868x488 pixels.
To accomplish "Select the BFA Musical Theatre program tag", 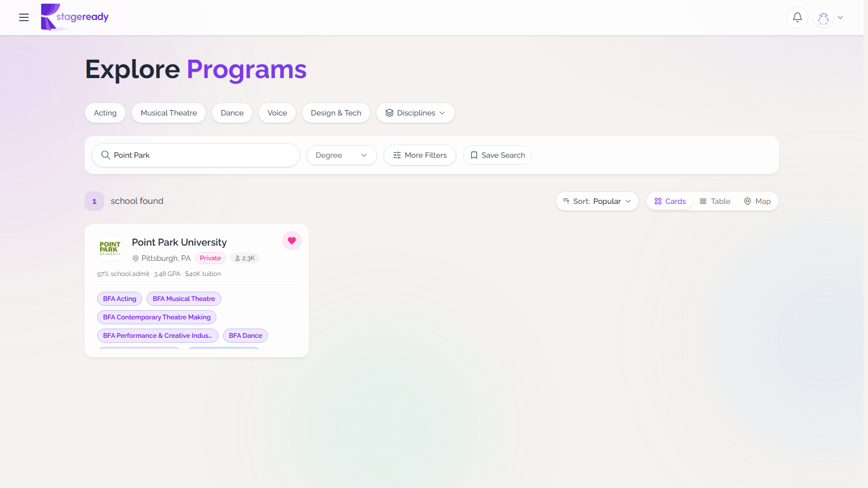I will point(184,299).
